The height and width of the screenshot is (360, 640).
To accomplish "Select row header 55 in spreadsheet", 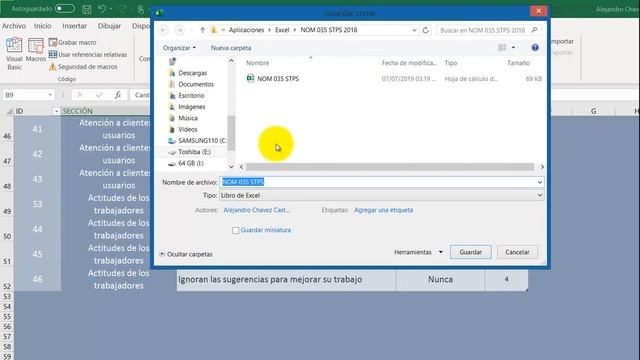I will tap(7, 317).
